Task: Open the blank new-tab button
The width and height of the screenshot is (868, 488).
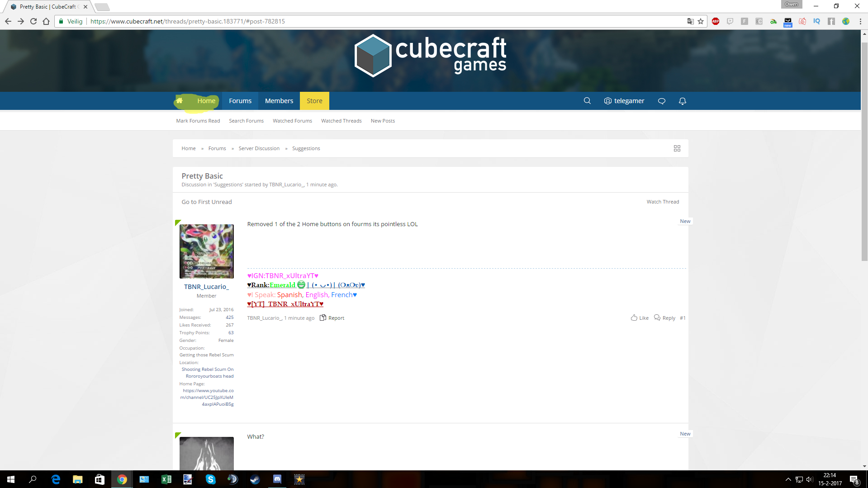Action: pyautogui.click(x=102, y=7)
